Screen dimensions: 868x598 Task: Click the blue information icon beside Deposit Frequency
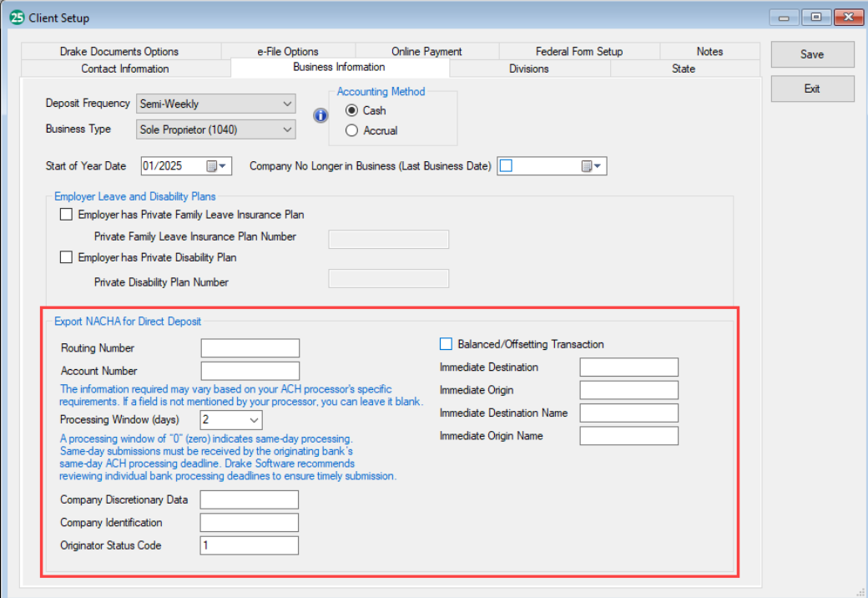[x=320, y=116]
